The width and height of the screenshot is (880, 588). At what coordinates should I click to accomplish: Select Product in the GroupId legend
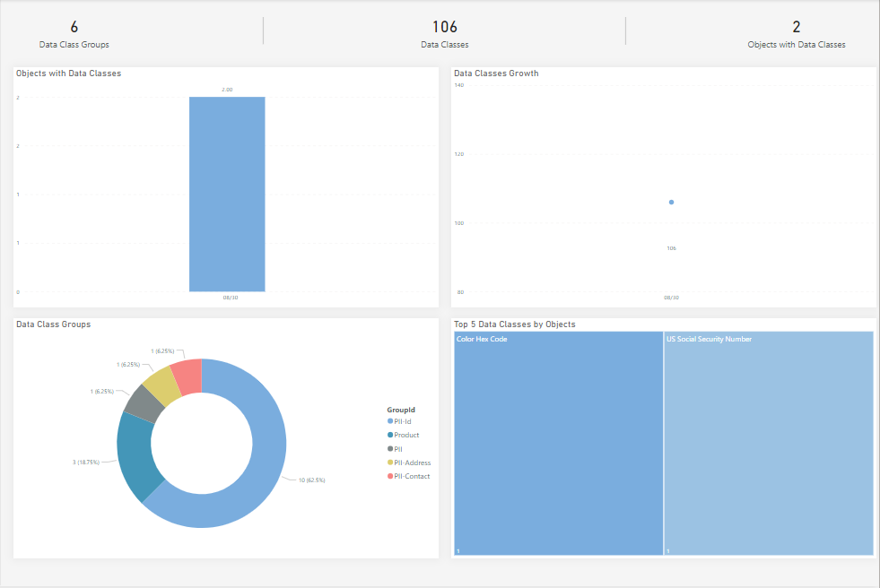point(406,435)
